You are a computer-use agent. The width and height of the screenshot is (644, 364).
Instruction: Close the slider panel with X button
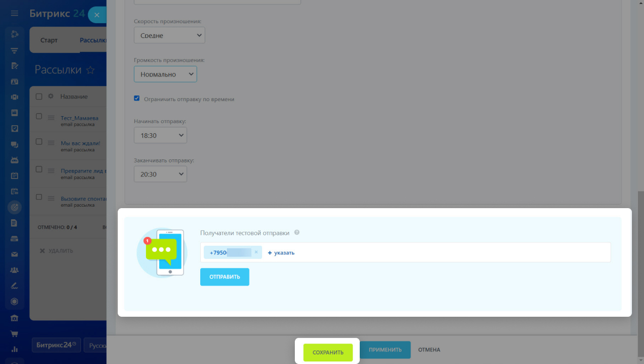pyautogui.click(x=97, y=15)
